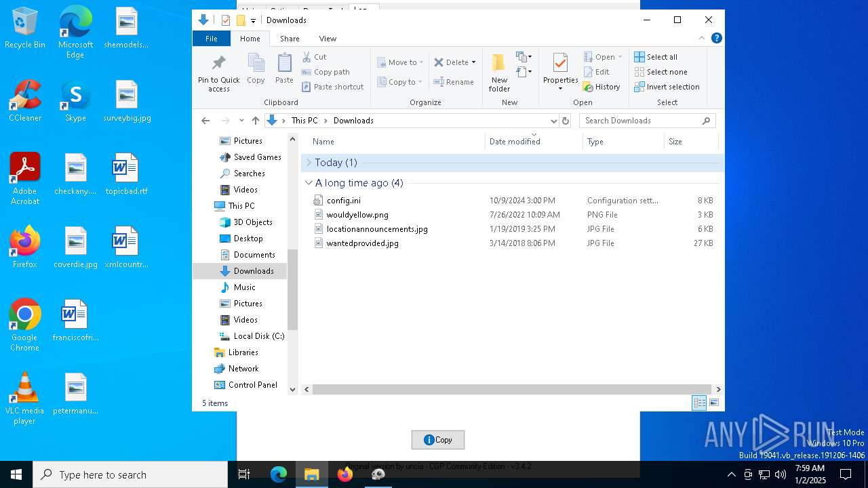
Task: Open the Recycle Bin desktop icon
Action: 25,28
